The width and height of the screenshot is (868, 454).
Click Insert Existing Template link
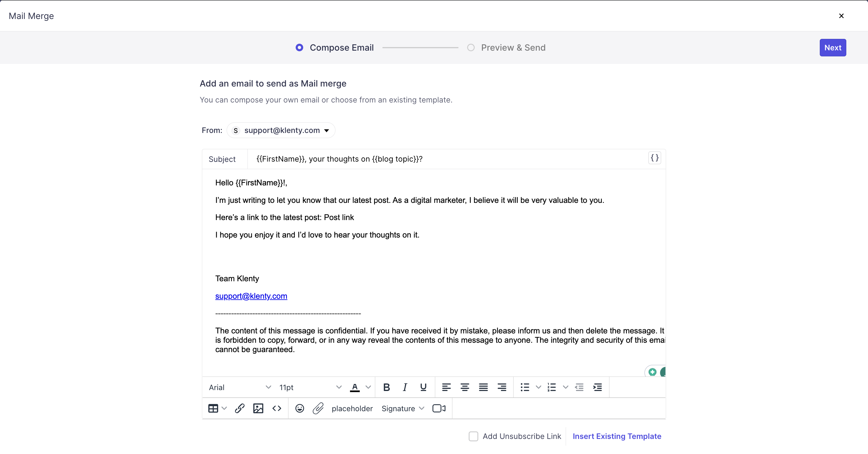coord(617,436)
